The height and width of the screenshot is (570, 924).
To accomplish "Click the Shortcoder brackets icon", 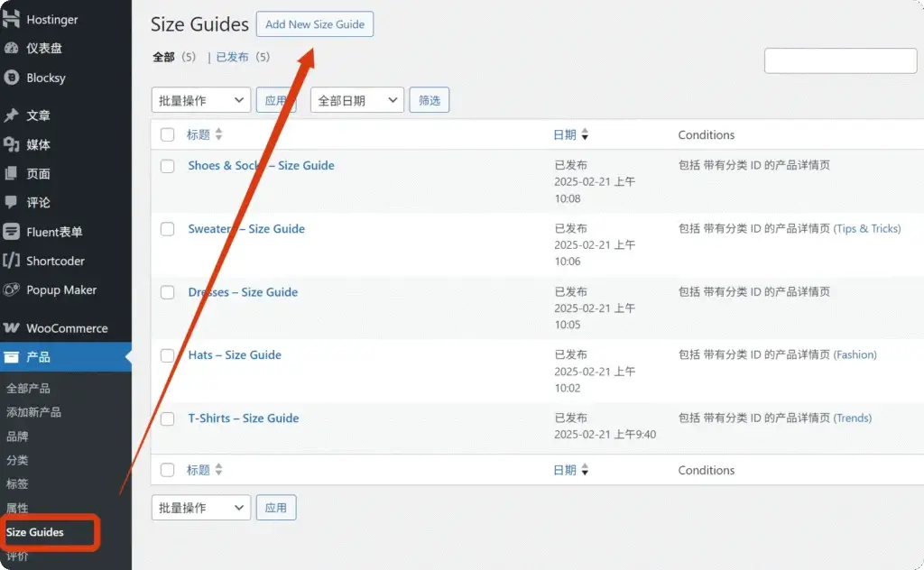I will (x=12, y=261).
